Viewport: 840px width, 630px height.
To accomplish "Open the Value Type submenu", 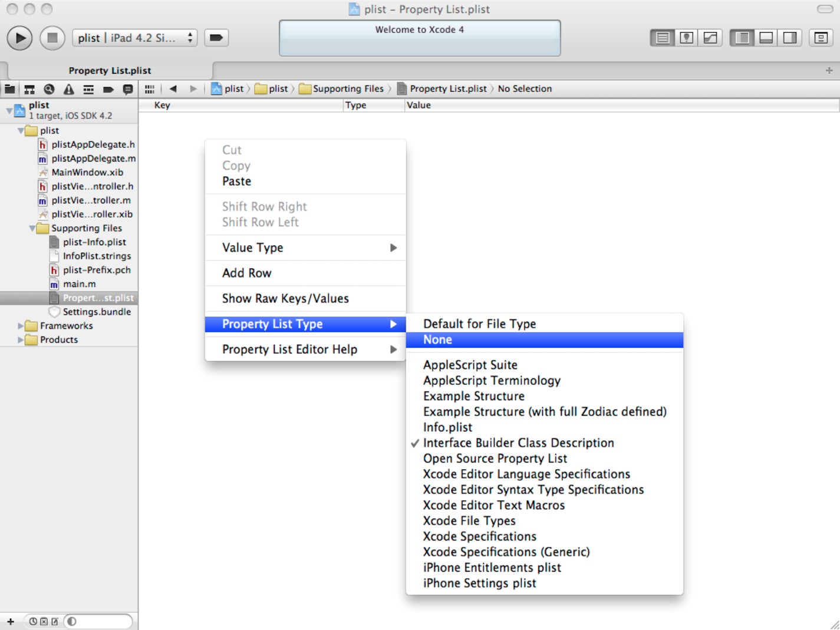I will (305, 248).
